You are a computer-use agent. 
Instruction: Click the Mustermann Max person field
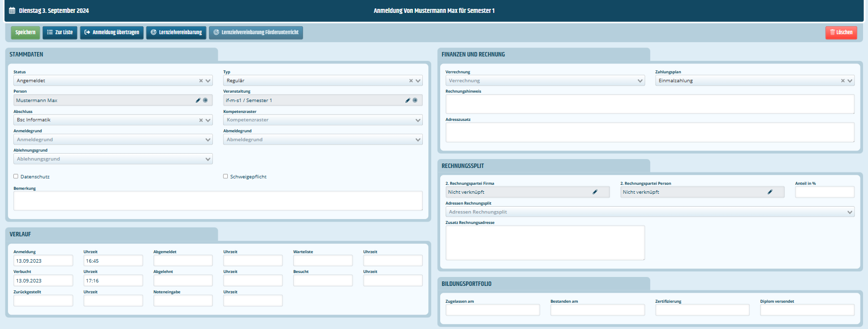click(x=113, y=100)
